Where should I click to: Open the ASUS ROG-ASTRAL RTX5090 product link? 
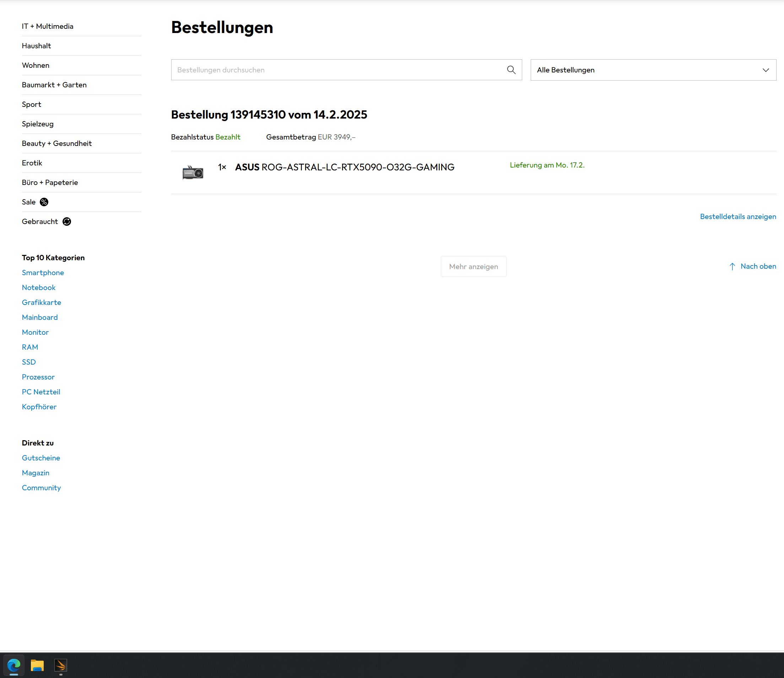coord(345,167)
